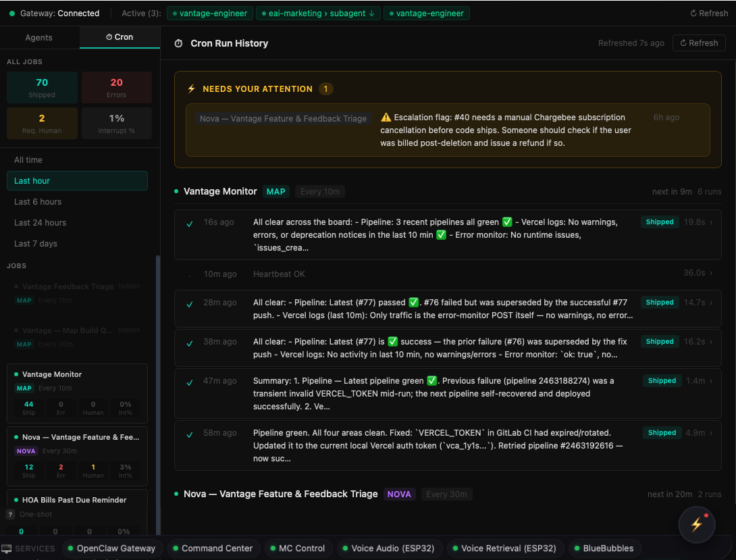Viewport: 736px width, 560px height.
Task: Select the Vantage Monitor job card
Action: pyautogui.click(x=77, y=393)
